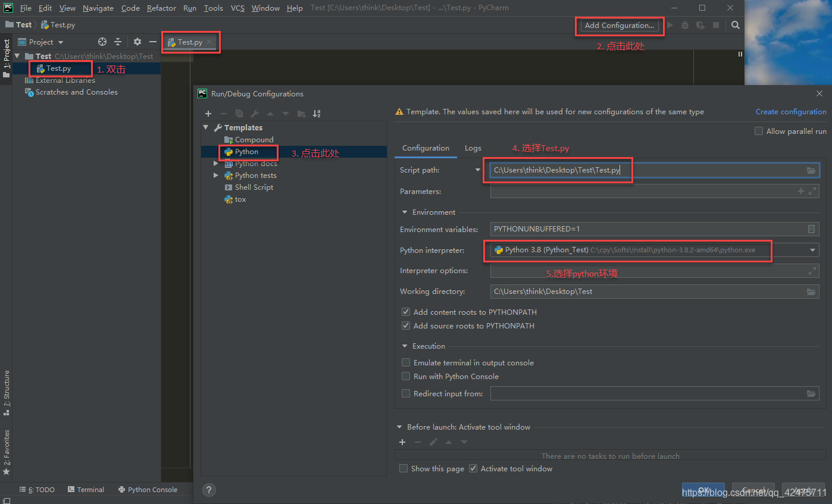832x504 pixels.
Task: Enable Run with Python Console checkbox
Action: point(406,376)
